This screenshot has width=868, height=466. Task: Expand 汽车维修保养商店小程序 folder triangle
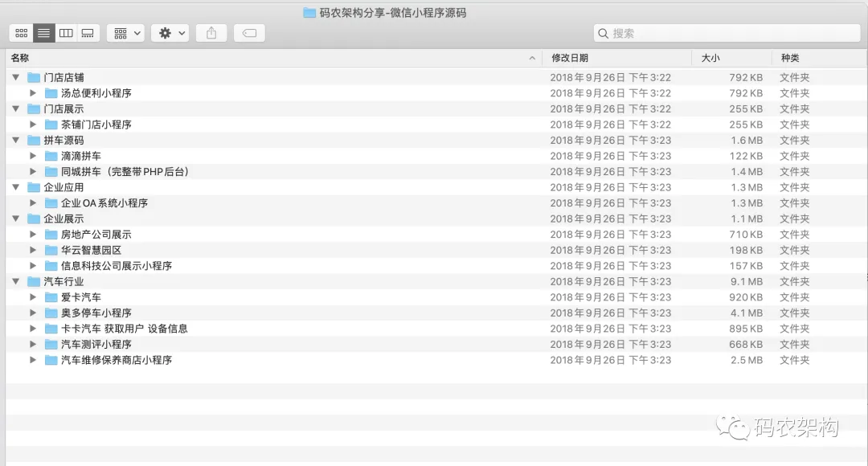(33, 360)
